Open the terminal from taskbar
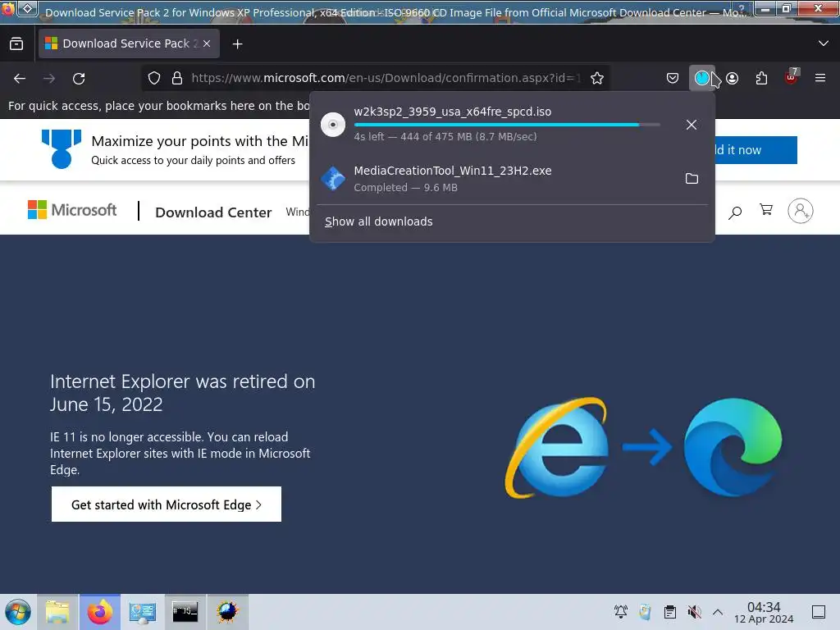This screenshot has height=630, width=840. tap(185, 612)
